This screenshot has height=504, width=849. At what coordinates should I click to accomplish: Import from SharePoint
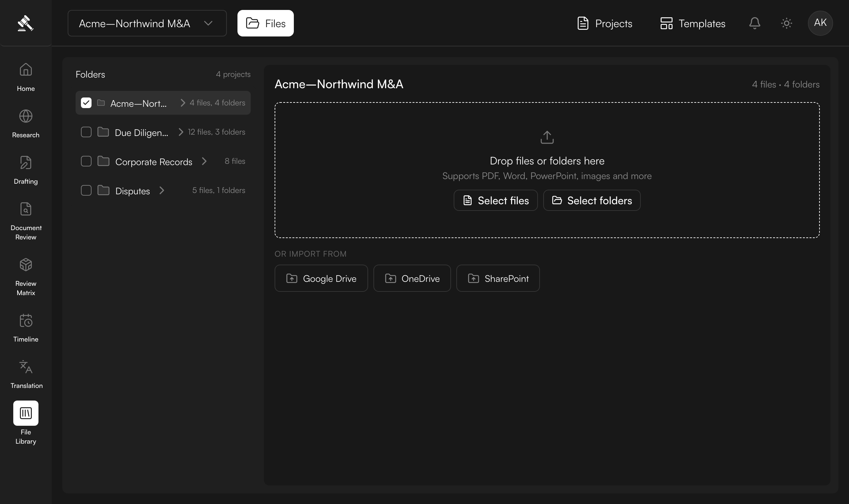click(498, 278)
